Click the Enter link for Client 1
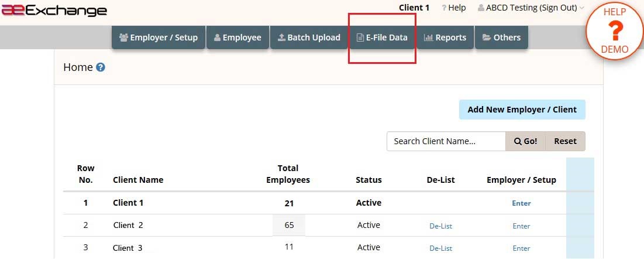 click(x=521, y=203)
